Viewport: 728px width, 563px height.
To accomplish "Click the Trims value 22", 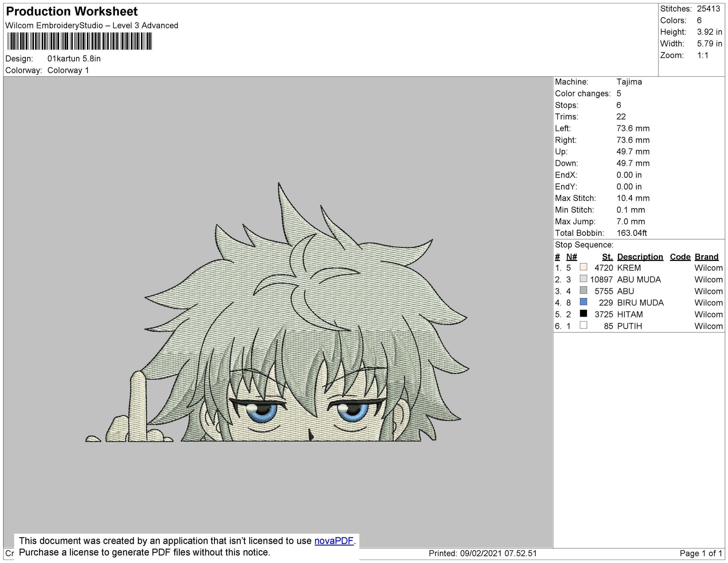I will 621,117.
